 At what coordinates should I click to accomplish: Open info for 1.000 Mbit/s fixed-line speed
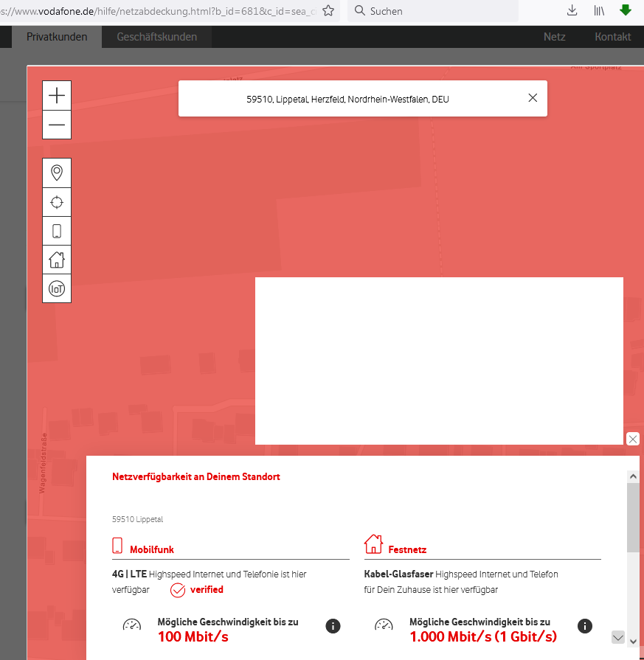tap(584, 626)
